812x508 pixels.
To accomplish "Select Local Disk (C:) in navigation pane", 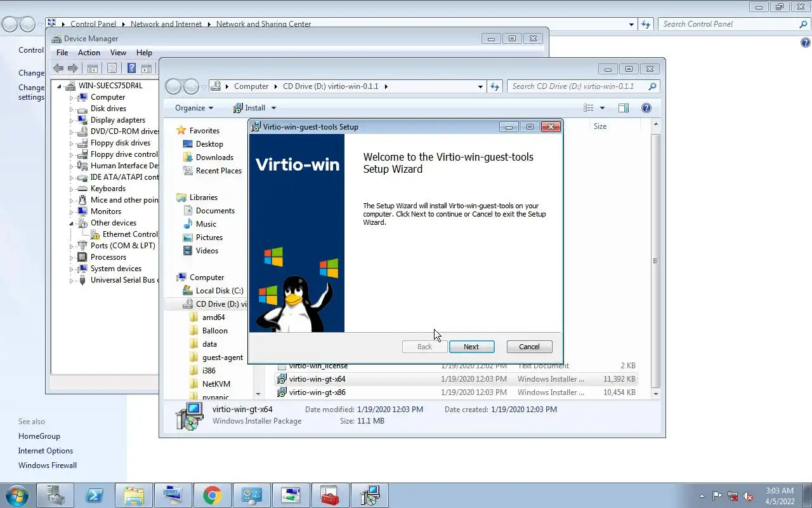I will (x=219, y=291).
